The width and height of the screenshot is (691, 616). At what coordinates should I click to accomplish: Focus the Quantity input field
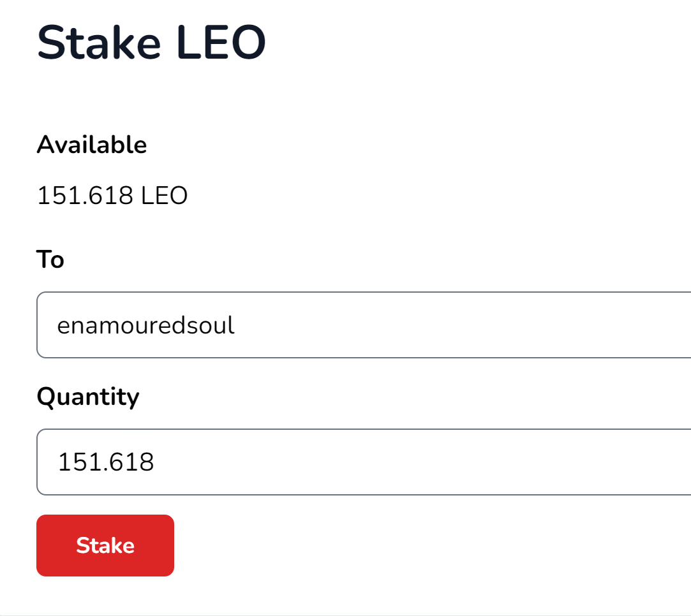(364, 462)
